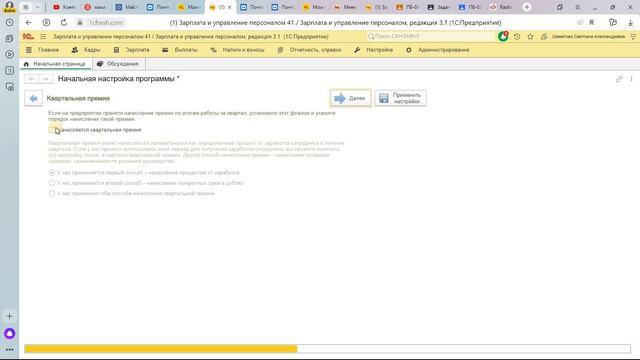640x360 pixels.
Task: Open the purple Alice assistant icon
Action: click(9, 333)
